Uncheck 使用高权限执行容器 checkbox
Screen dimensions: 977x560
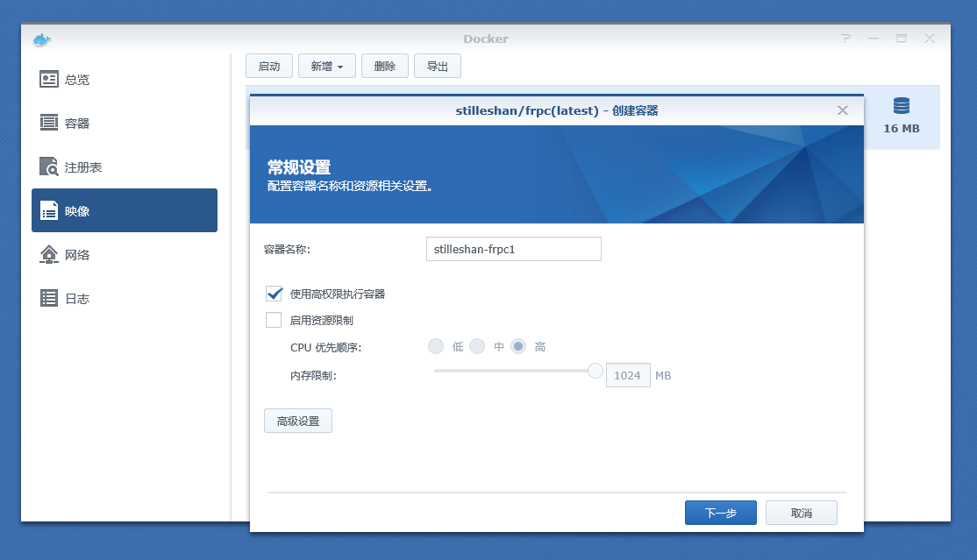[274, 294]
